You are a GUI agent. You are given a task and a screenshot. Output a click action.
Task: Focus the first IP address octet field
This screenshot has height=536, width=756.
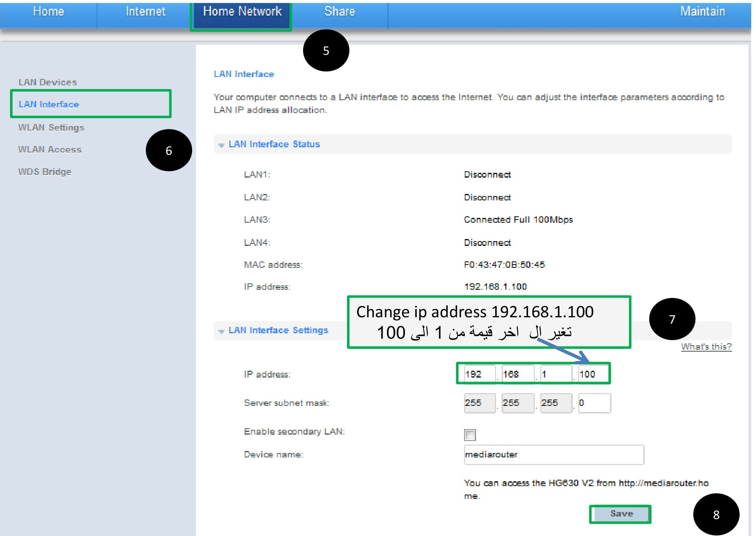479,374
